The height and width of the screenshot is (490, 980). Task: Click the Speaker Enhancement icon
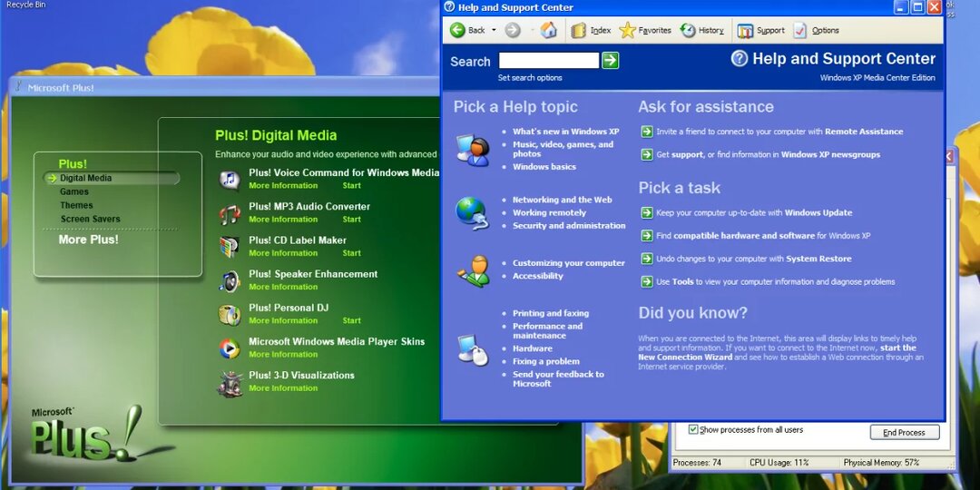230,281
